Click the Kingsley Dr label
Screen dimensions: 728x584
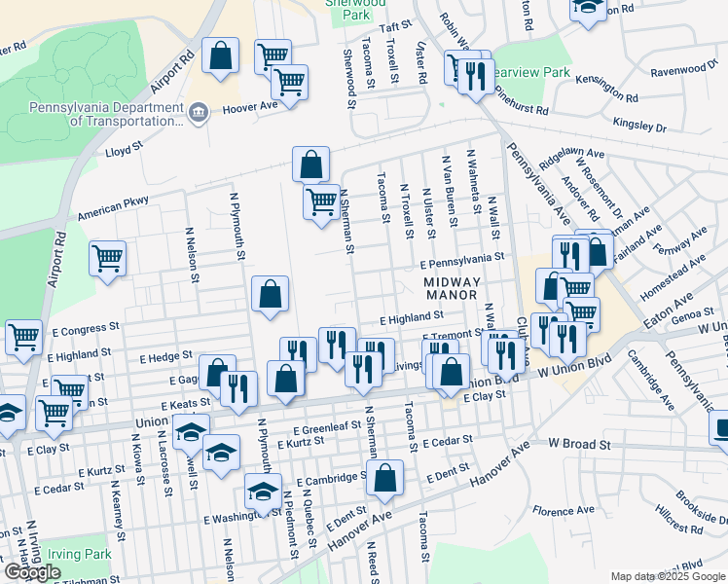pyautogui.click(x=639, y=125)
